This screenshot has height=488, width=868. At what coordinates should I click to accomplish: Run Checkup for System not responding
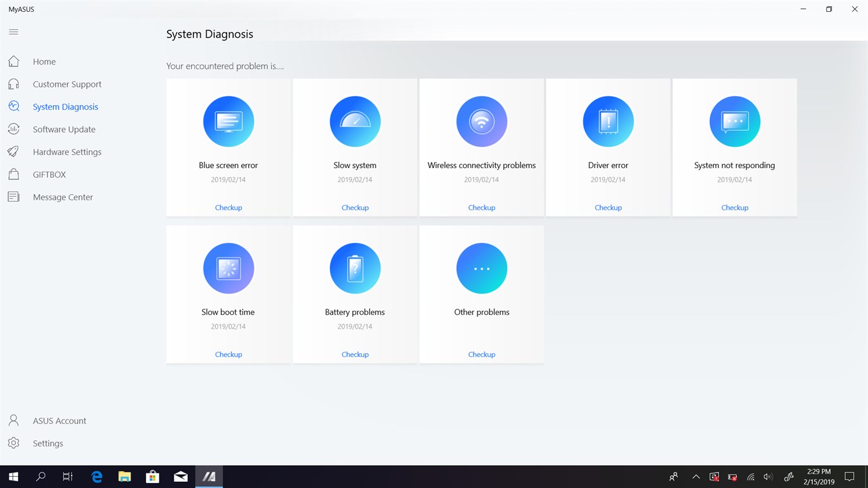point(735,208)
